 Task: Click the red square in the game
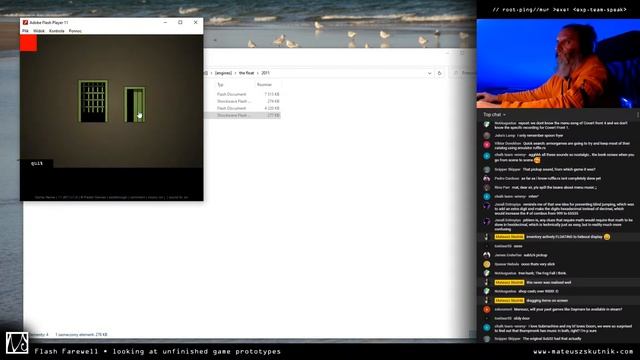point(29,43)
